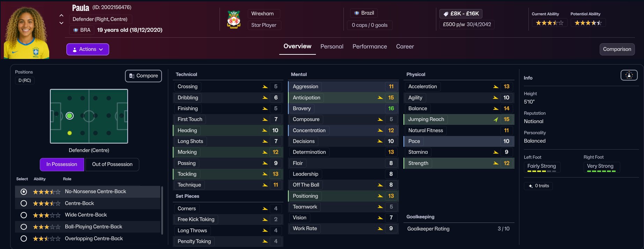Select the Overlapping Centre-Back radio button

tap(24, 239)
